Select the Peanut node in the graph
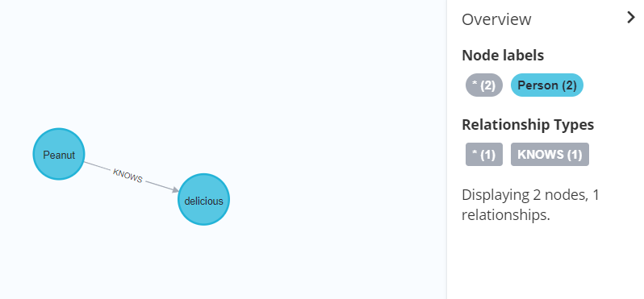This screenshot has width=644, height=299. [x=59, y=154]
